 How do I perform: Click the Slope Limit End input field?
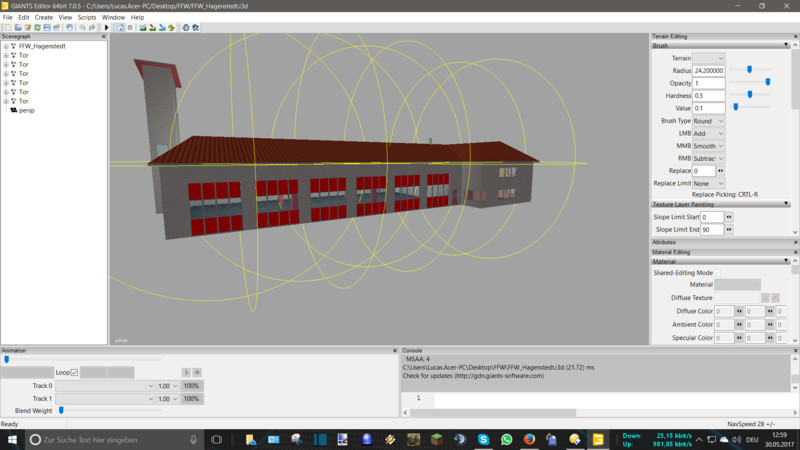pos(711,230)
